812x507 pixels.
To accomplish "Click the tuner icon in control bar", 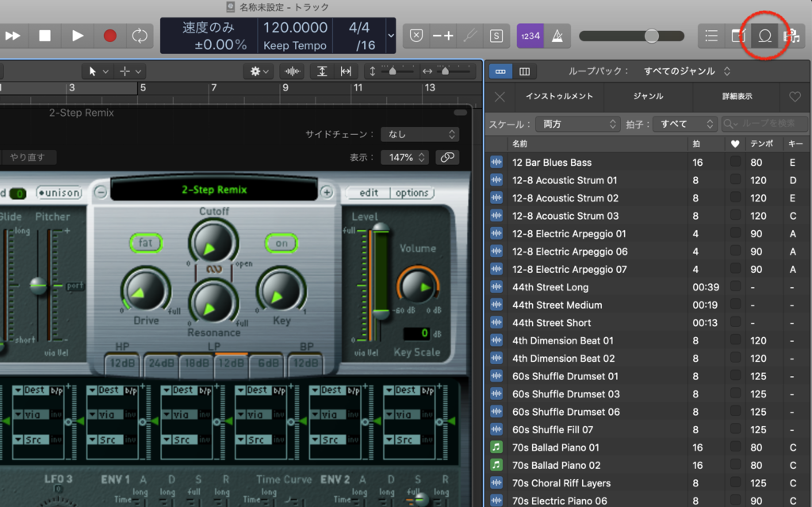I will 470,36.
